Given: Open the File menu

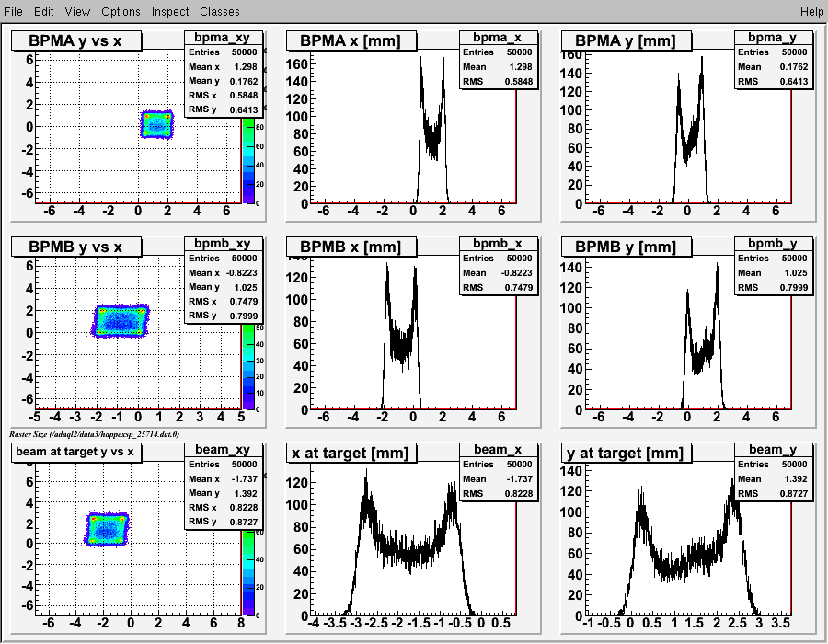Looking at the screenshot, I should pyautogui.click(x=13, y=12).
